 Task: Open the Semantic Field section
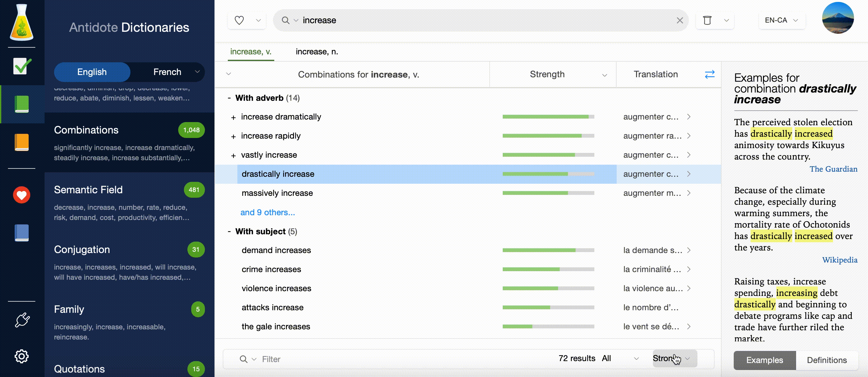tap(88, 190)
